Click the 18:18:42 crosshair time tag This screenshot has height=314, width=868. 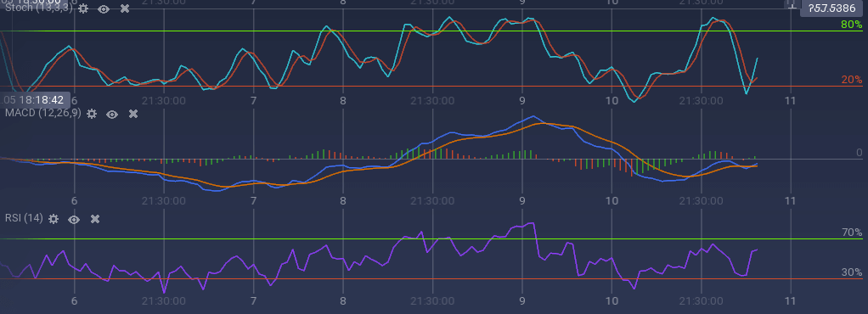pos(36,100)
